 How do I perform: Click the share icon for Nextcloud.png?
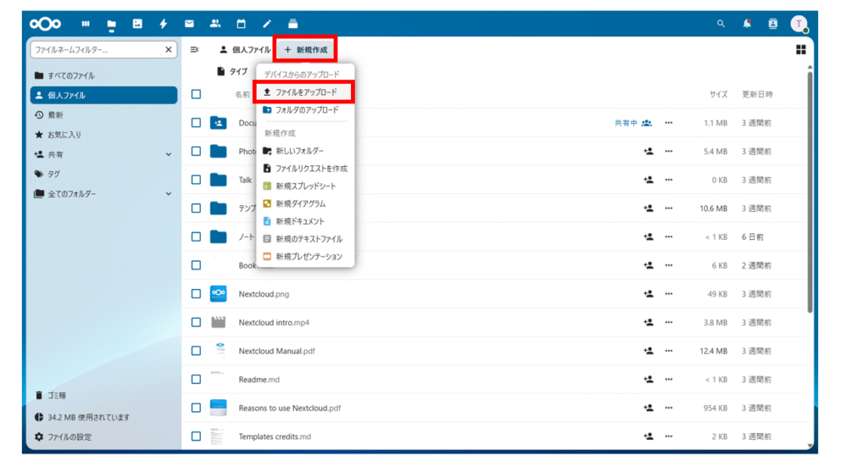click(x=648, y=293)
